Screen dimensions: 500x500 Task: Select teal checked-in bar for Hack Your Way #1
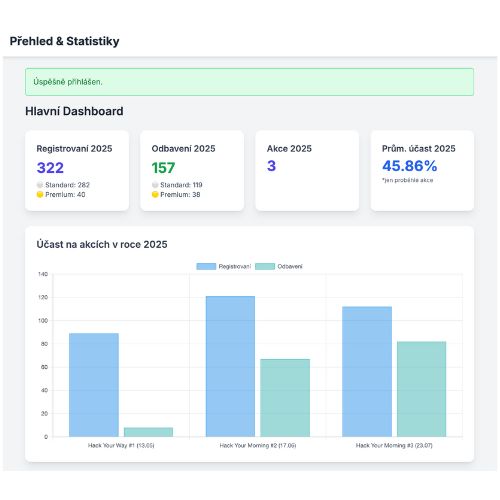click(x=148, y=432)
